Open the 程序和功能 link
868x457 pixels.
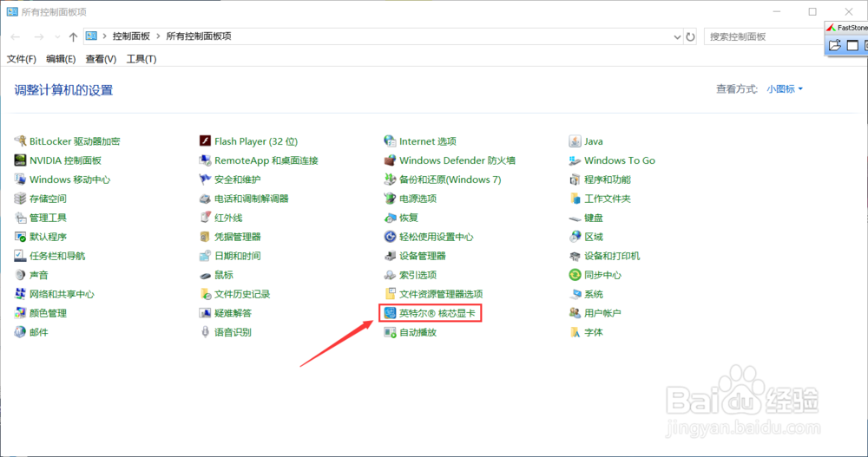click(608, 180)
